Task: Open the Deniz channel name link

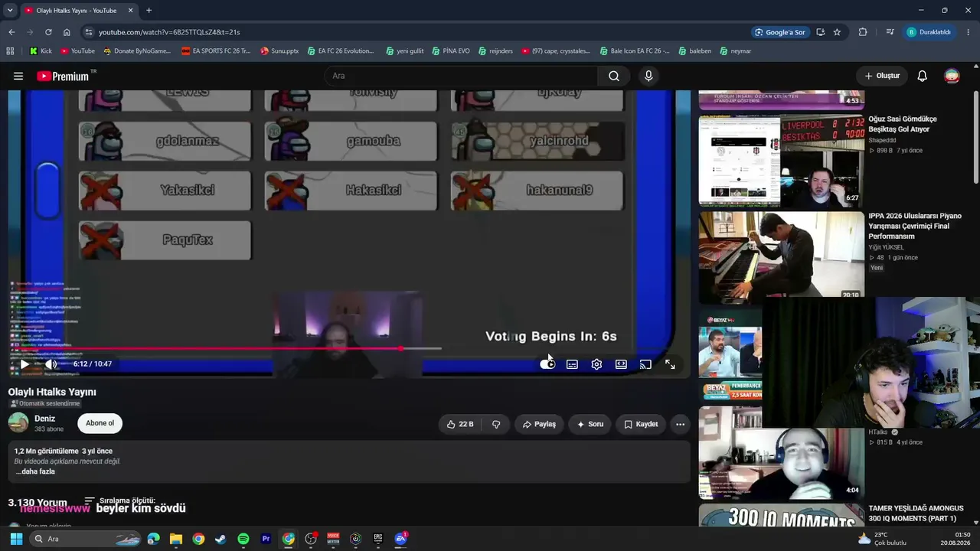Action: tap(44, 419)
